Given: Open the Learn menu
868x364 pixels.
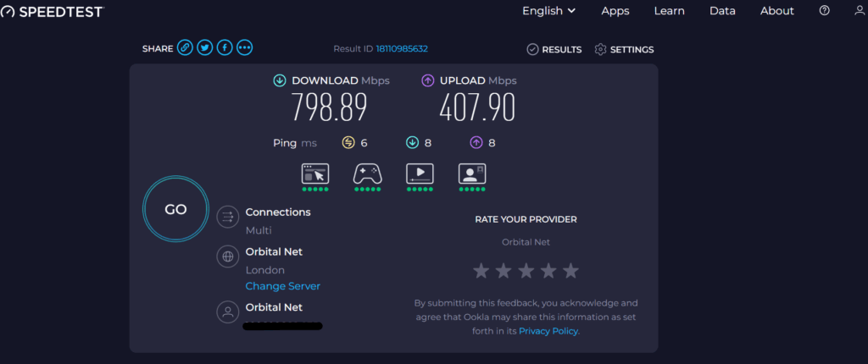Looking at the screenshot, I should 670,10.
